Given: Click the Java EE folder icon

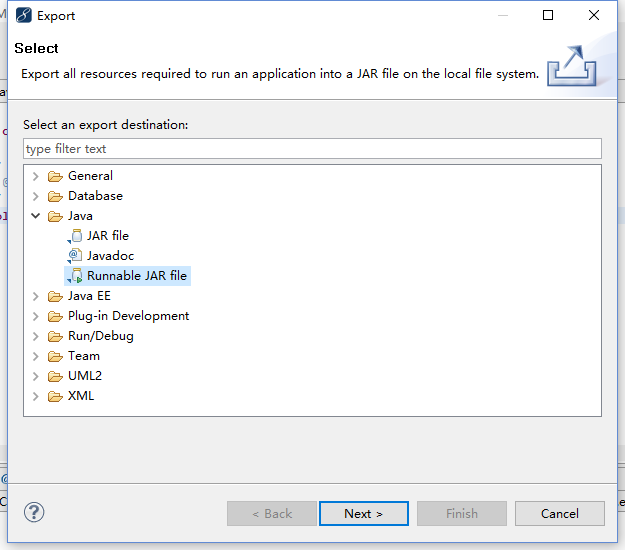Looking at the screenshot, I should coord(55,296).
